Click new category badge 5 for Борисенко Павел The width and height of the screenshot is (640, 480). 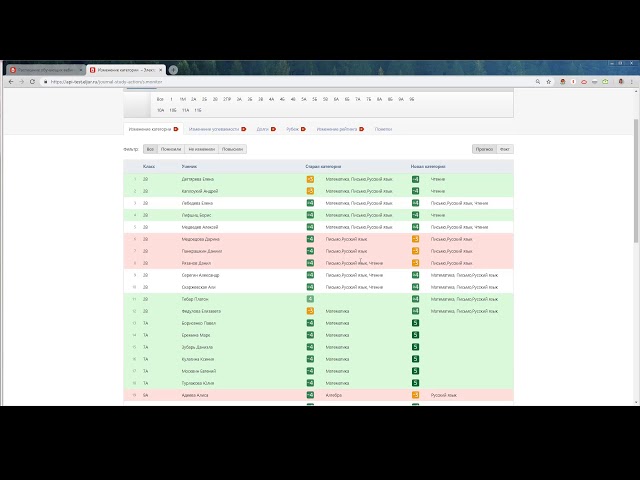click(x=415, y=323)
